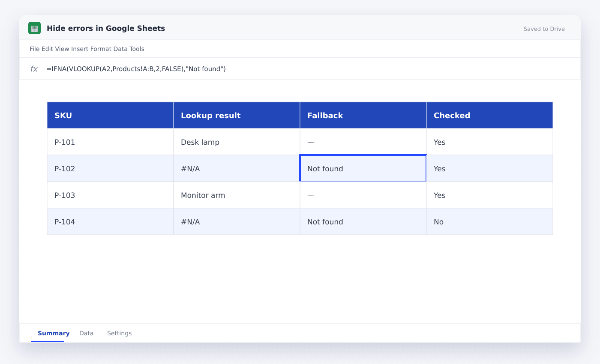The height and width of the screenshot is (364, 600).
Task: Click the green Sheets app icon
Action: [x=34, y=28]
